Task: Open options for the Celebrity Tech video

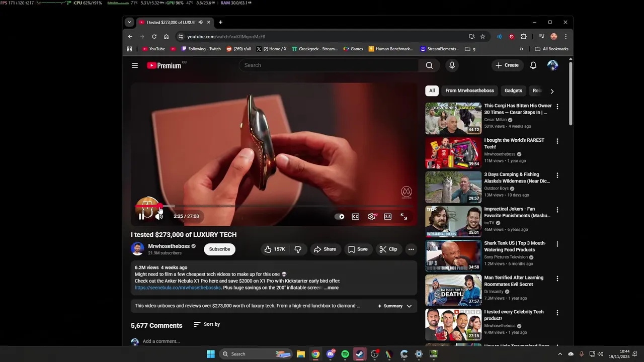Action: coord(557,313)
